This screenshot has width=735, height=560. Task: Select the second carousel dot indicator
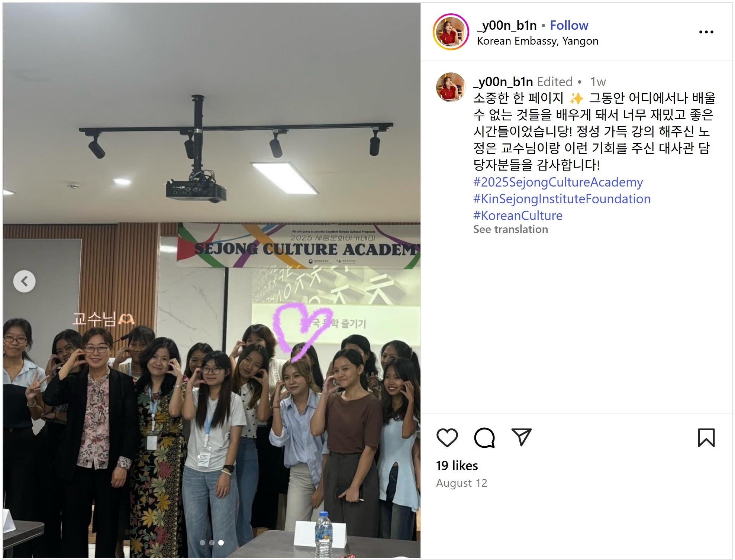click(x=212, y=543)
